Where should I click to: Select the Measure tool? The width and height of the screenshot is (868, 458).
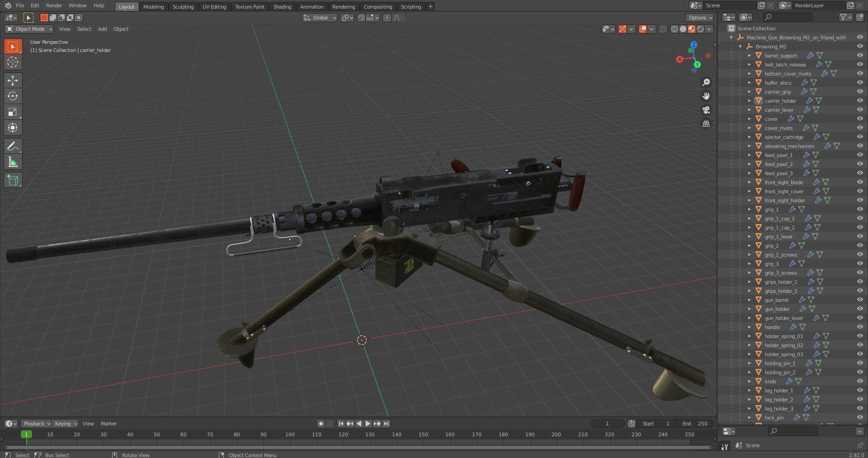pos(13,162)
